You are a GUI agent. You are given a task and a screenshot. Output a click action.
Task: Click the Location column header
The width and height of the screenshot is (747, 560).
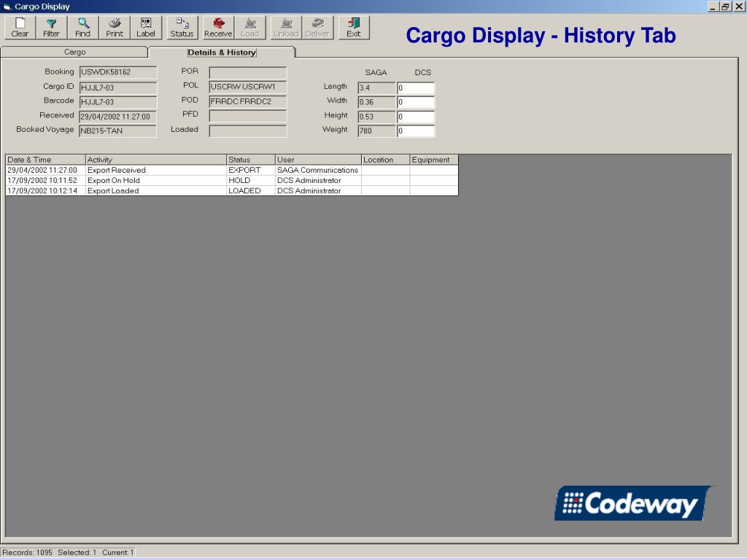(385, 160)
